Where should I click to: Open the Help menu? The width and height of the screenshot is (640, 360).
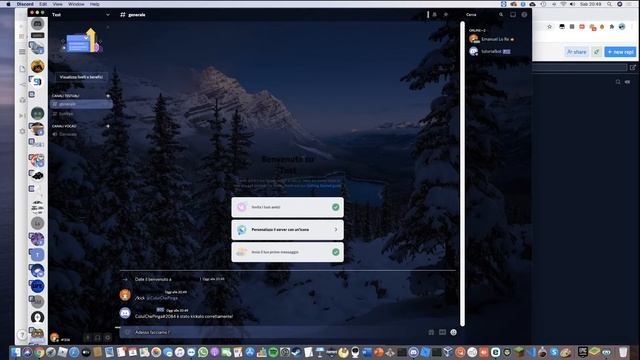(x=95, y=4)
